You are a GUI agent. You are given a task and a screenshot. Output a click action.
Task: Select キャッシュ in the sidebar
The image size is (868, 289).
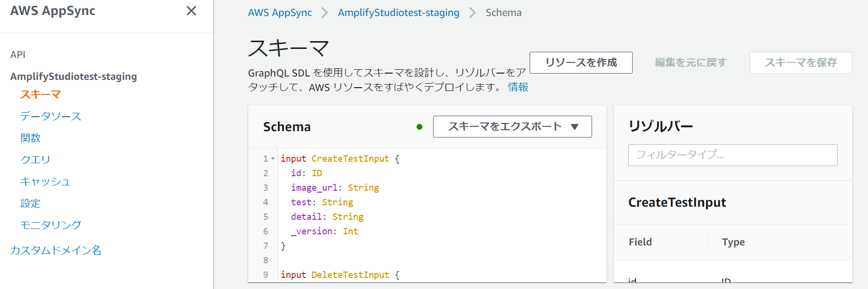tap(45, 182)
